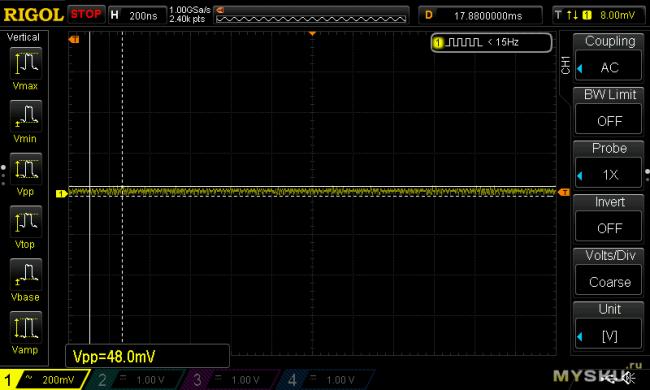
Task: Select the Vbase measurement icon
Action: [x=26, y=275]
